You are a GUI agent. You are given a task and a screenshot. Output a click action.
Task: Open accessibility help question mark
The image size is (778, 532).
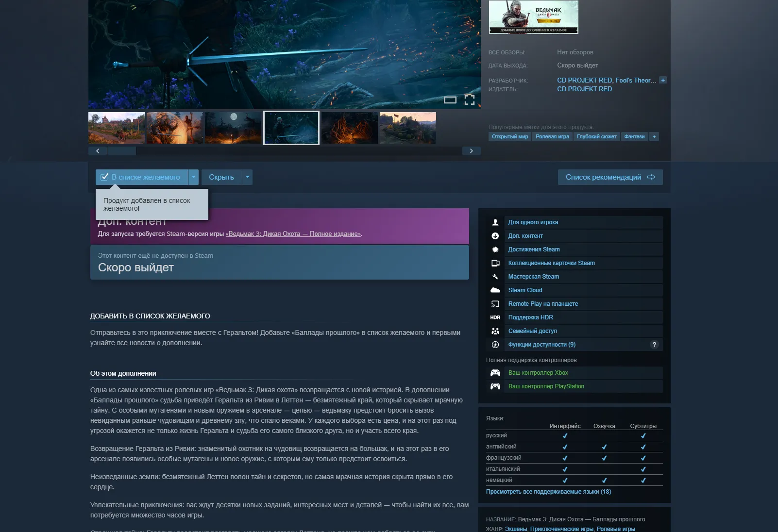pos(655,345)
